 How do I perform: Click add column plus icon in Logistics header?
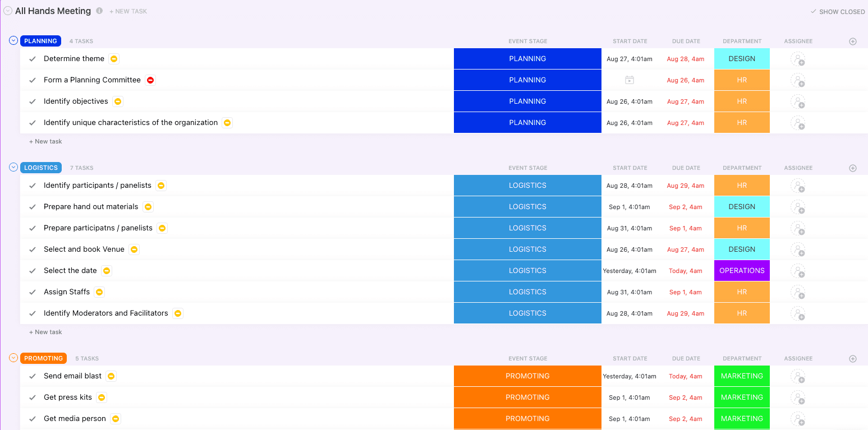click(x=852, y=168)
